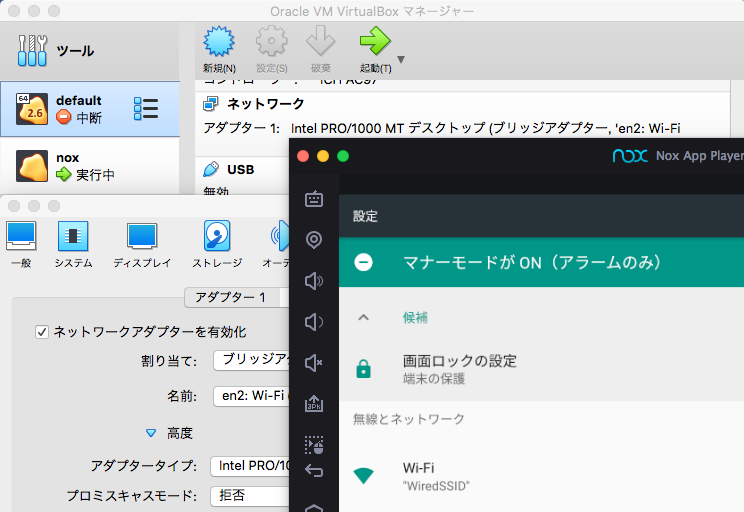This screenshot has width=744, height=512.
Task: Collapse the suggestions (候補) chevron
Action: [x=363, y=317]
